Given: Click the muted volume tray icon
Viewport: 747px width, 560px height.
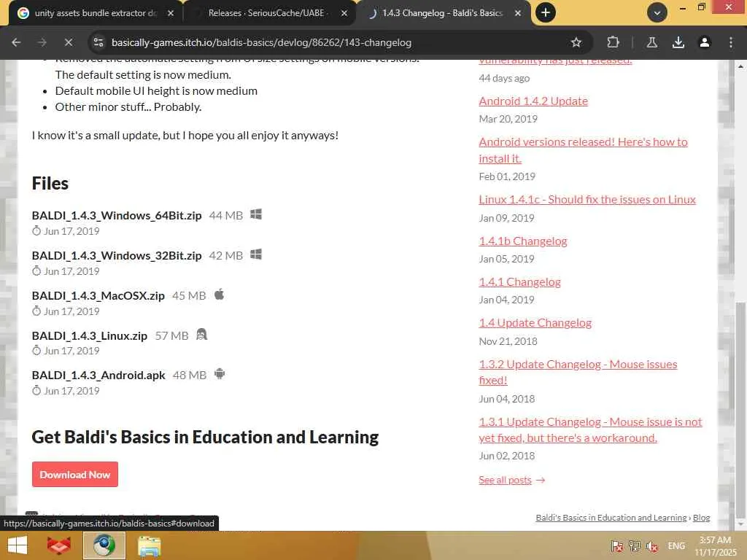Looking at the screenshot, I should pyautogui.click(x=651, y=545).
